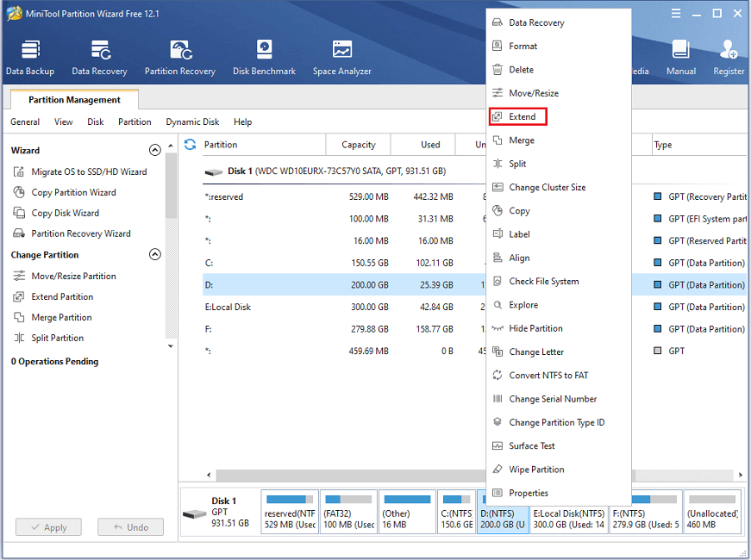Open Change Partition Type ID

559,422
